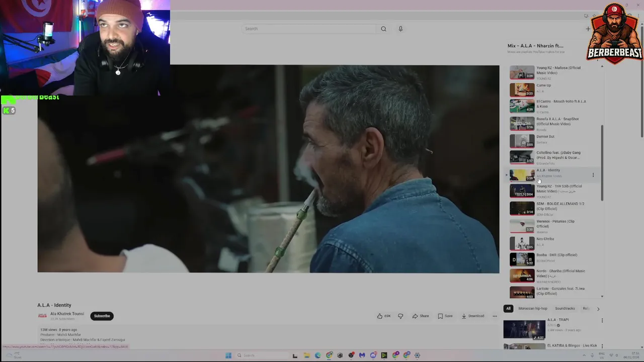Screen dimensions: 644x362
Task: Click inside the YouTube search field
Action: coord(308,29)
